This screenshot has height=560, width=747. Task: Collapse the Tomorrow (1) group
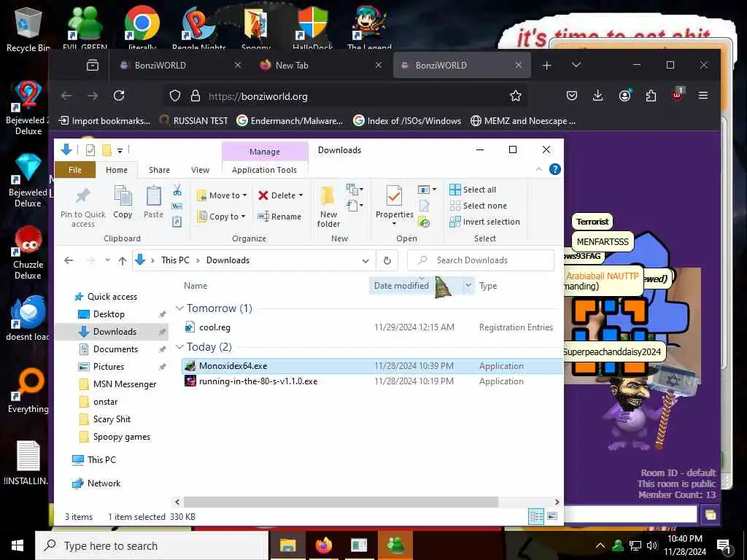179,308
